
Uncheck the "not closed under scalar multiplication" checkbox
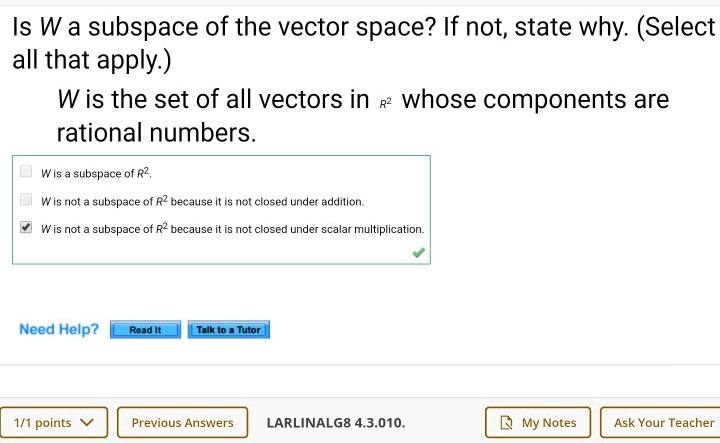coord(26,228)
